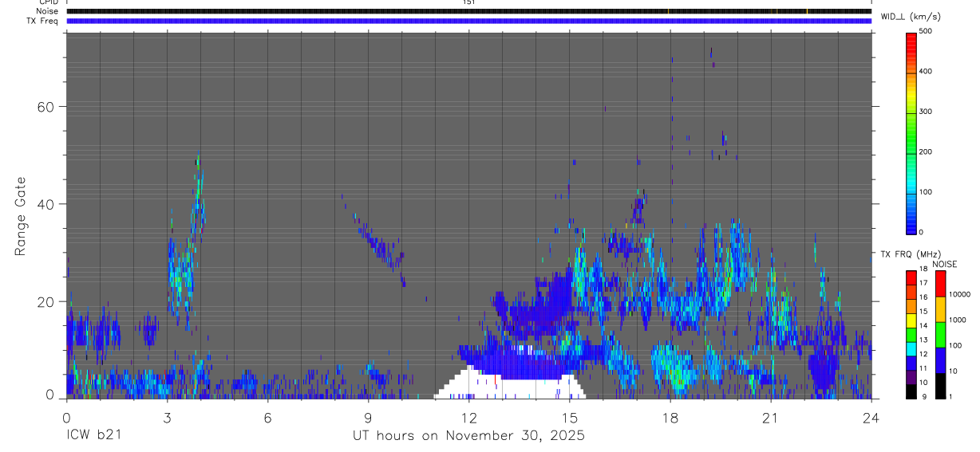
Task: Click the '1' tick on NOISE legend
Action: (x=951, y=396)
